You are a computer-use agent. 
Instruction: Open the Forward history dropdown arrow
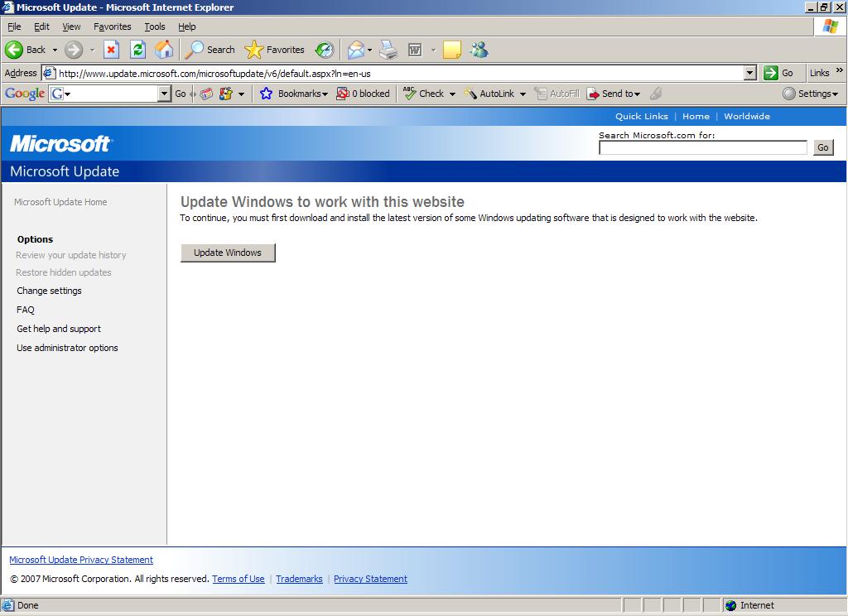click(x=92, y=50)
